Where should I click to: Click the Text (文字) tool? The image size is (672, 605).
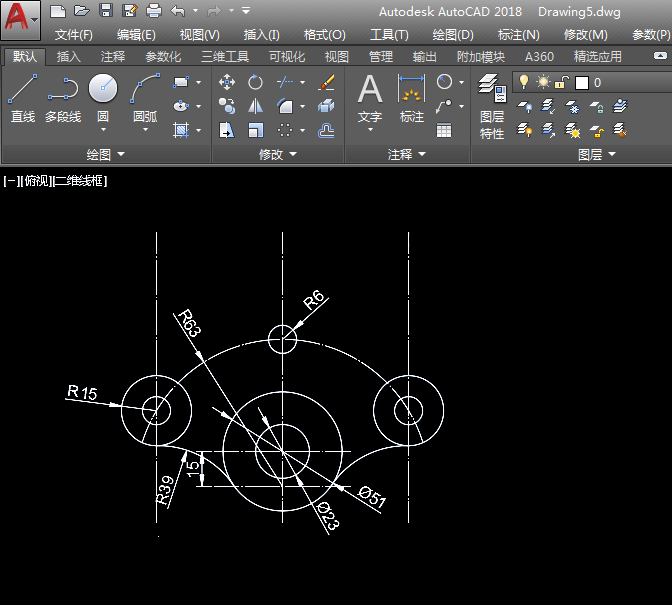point(370,98)
